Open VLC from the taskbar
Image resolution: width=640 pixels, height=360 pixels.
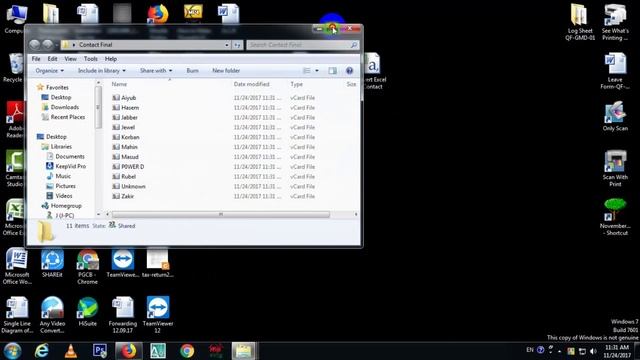coord(71,351)
